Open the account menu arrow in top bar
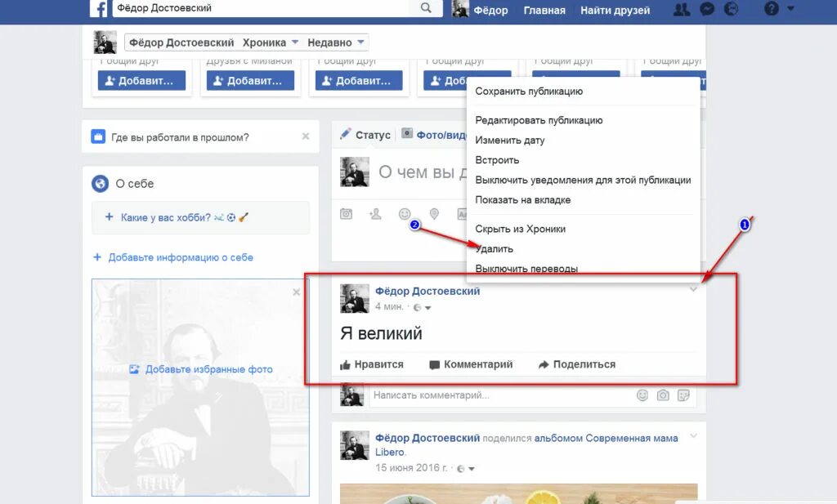This screenshot has height=504, width=837. coord(790,8)
